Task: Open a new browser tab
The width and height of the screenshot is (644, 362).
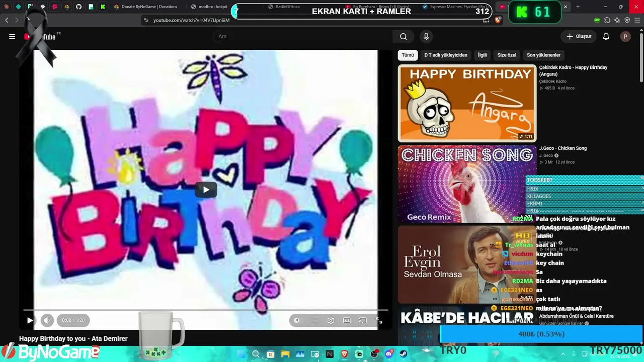Action: pos(578,7)
